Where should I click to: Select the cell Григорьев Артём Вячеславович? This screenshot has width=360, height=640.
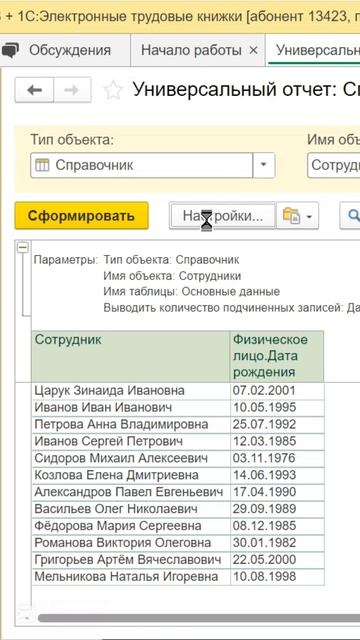(131, 560)
